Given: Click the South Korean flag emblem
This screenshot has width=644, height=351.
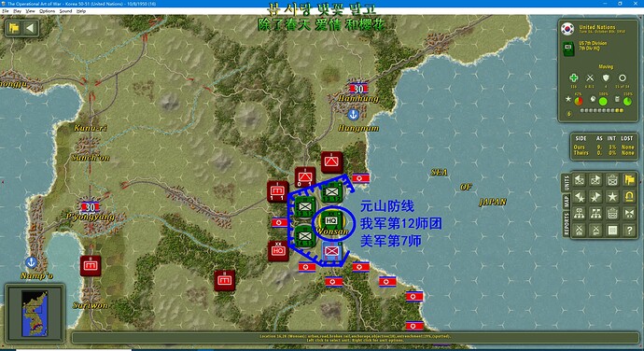Looking at the screenshot, I should pos(567,29).
